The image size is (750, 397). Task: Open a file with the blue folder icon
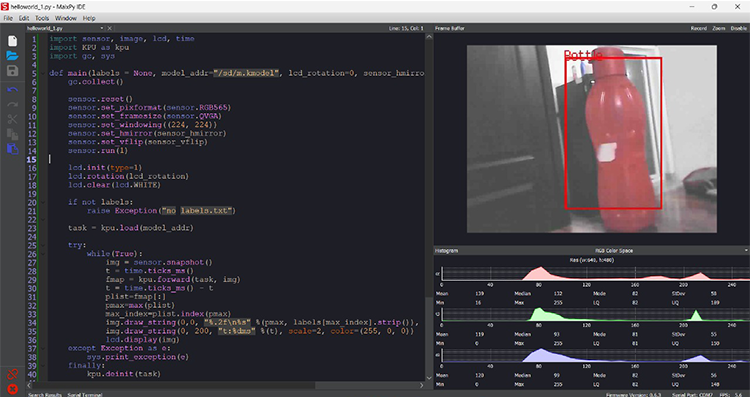(12, 55)
